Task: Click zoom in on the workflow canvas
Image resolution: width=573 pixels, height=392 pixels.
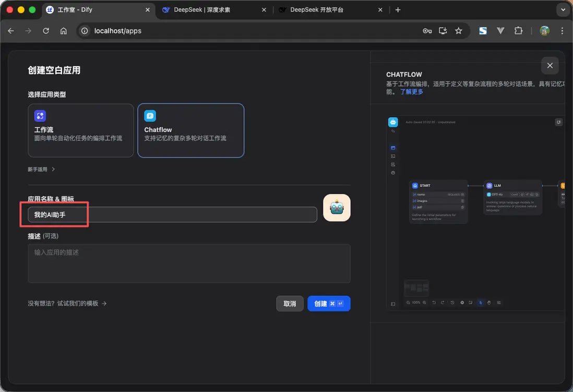Action: tap(424, 303)
